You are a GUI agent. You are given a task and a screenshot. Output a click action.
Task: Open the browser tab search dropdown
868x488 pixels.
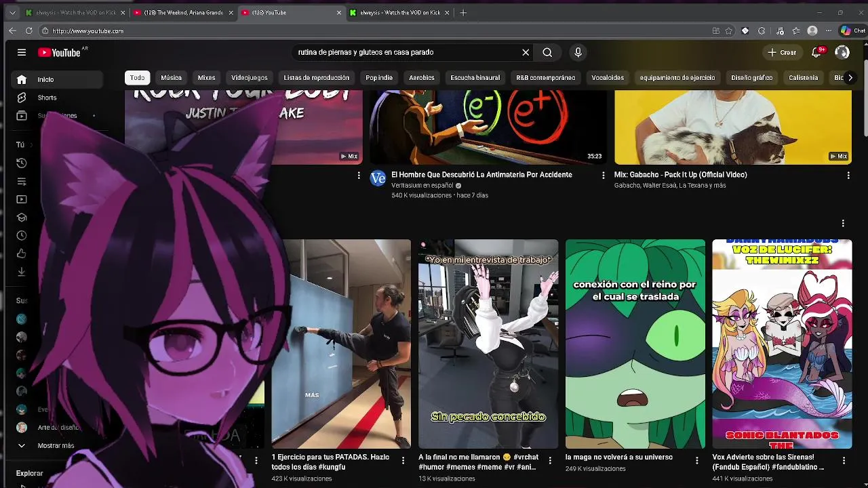tap(12, 12)
